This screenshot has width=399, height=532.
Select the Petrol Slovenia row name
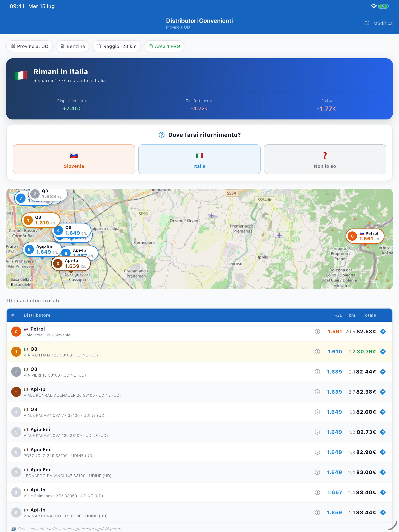coord(38,329)
